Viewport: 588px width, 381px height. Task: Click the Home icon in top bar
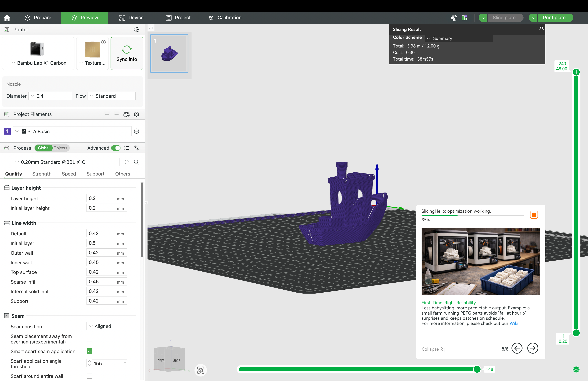click(x=7, y=18)
